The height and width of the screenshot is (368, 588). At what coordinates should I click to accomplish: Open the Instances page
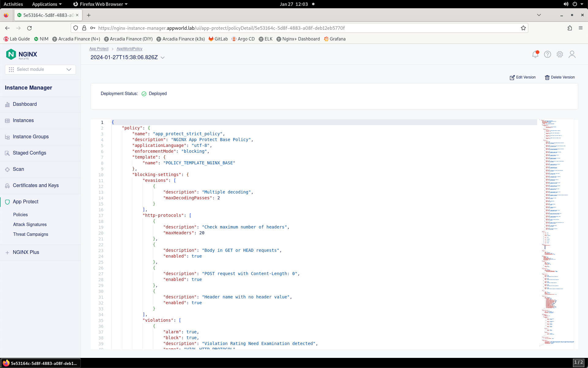pos(23,121)
